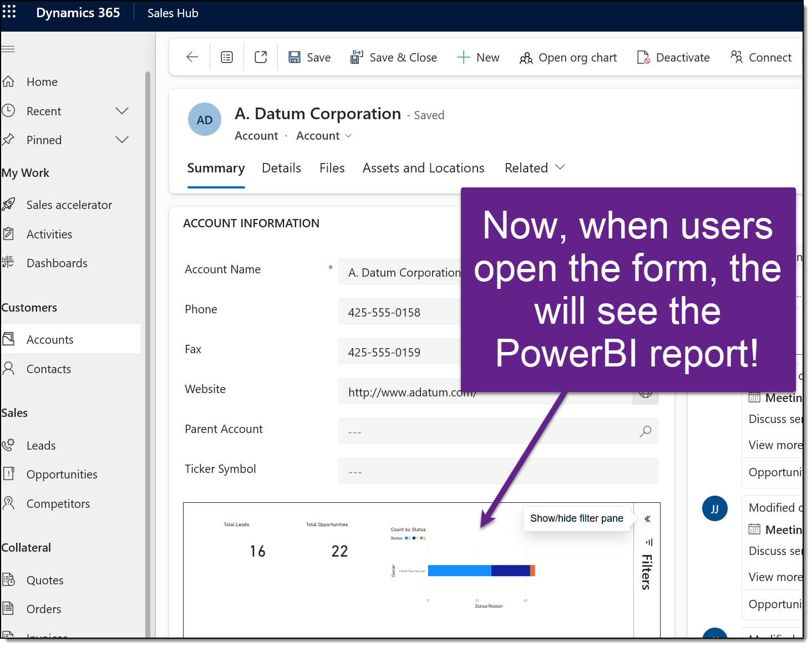812x647 pixels.
Task: Click the Home house icon
Action: point(8,81)
